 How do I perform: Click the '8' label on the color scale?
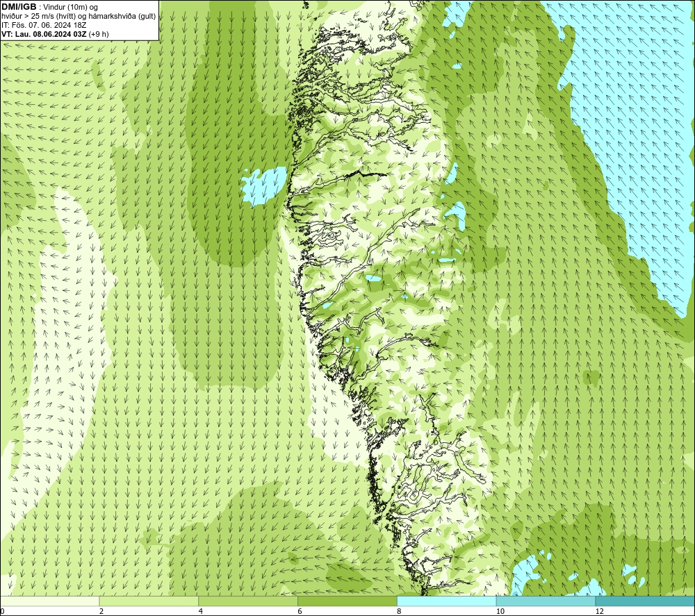click(x=400, y=612)
